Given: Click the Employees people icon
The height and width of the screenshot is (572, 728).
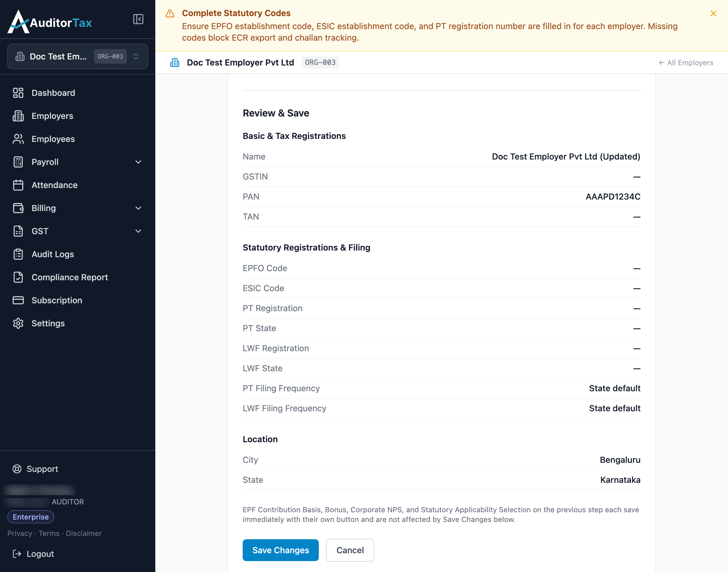Looking at the screenshot, I should (18, 139).
